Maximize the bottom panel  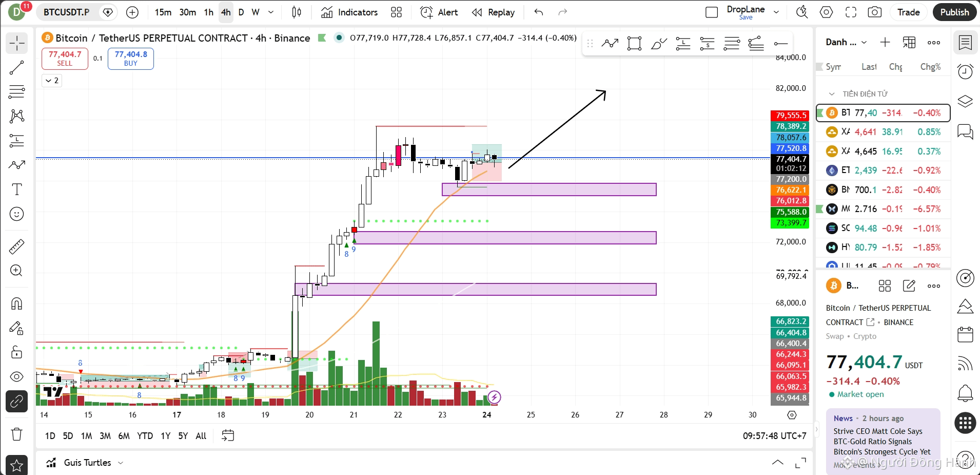click(800, 463)
